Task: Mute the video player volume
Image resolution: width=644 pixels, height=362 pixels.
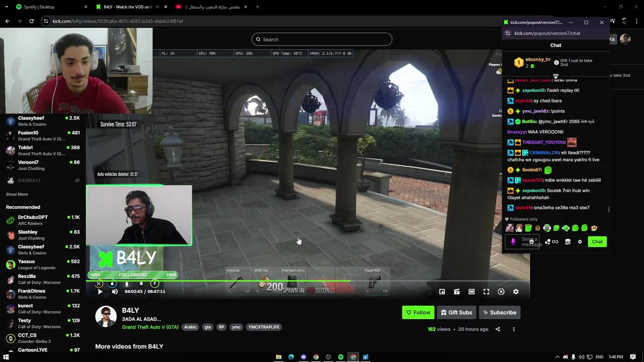Action: tap(115, 292)
